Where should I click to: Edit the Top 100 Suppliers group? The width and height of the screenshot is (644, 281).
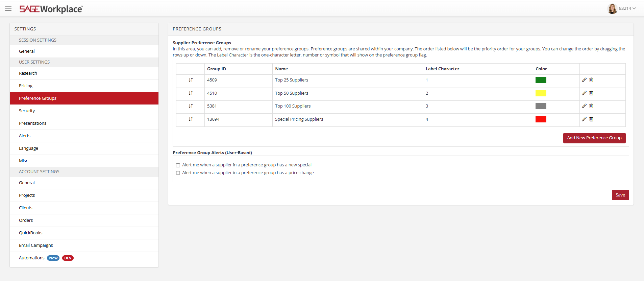click(x=584, y=106)
